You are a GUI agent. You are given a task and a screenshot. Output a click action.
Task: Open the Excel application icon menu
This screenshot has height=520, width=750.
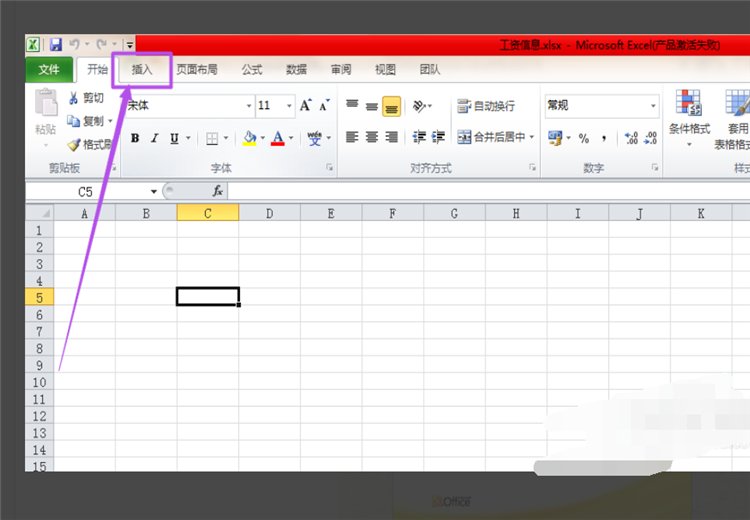(x=33, y=44)
